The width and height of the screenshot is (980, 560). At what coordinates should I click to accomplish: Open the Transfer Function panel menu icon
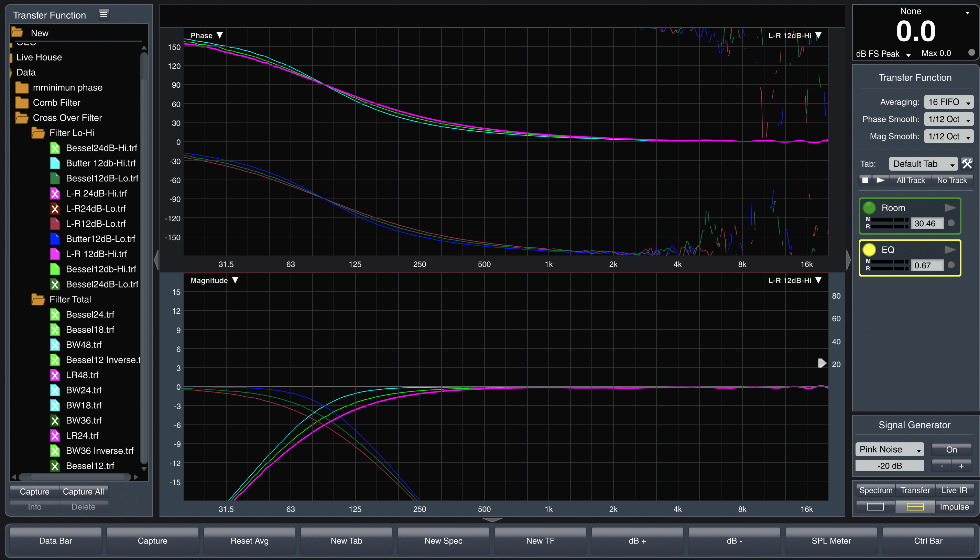point(104,14)
